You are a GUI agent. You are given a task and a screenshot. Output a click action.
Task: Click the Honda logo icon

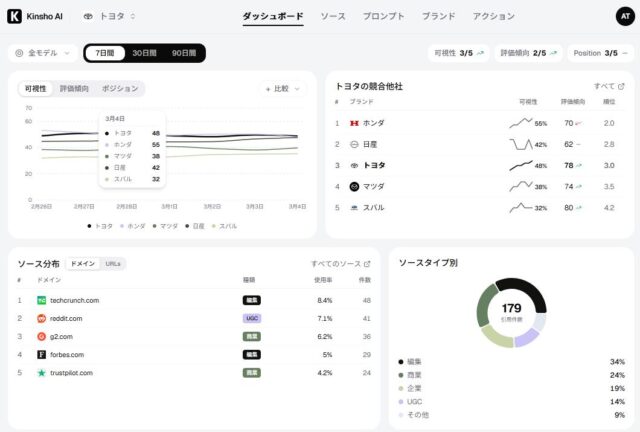354,123
